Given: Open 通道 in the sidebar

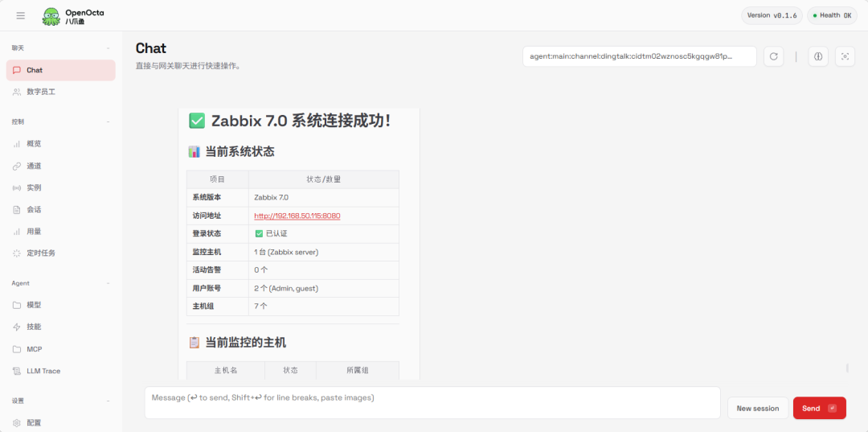Looking at the screenshot, I should 61,167.
